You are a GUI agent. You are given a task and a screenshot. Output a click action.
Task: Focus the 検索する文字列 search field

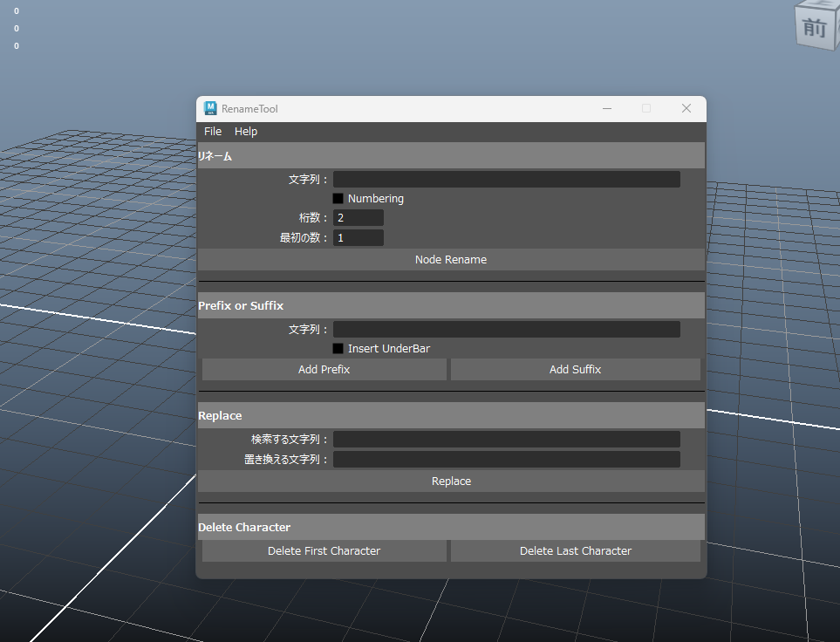pos(507,439)
